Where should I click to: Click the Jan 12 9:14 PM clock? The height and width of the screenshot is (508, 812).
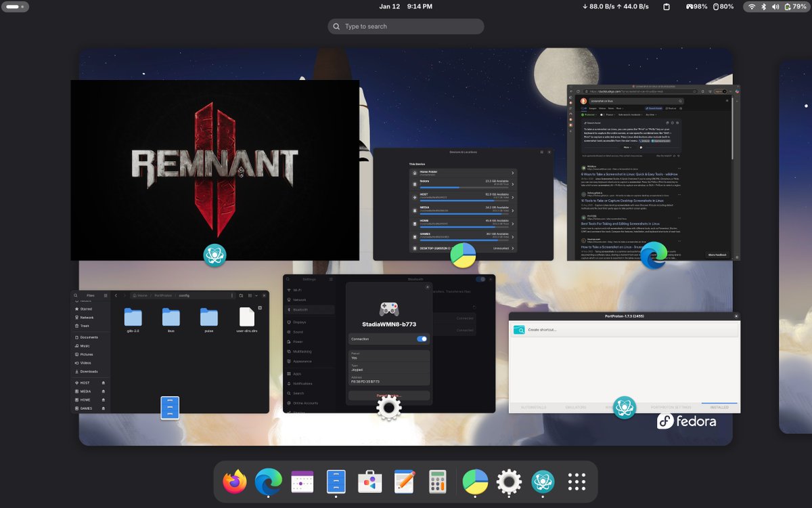tap(406, 7)
